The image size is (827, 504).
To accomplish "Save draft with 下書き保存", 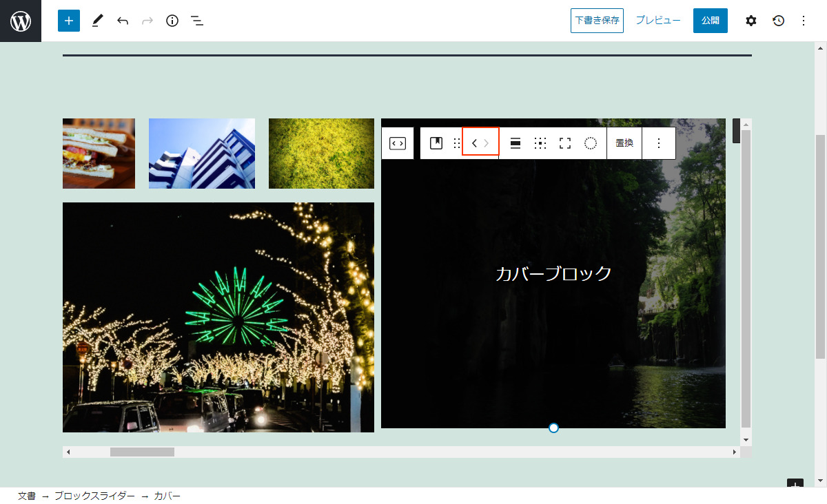I will click(597, 21).
